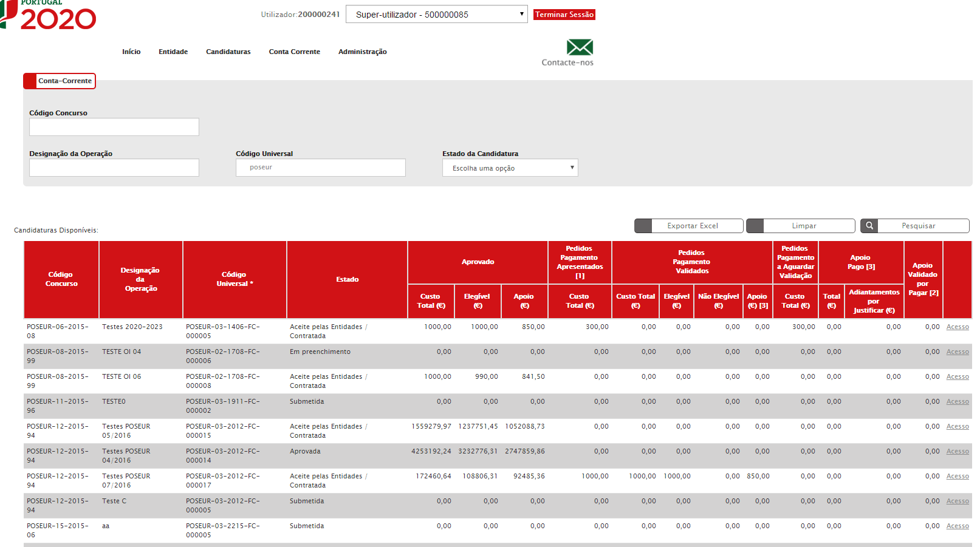Click the Candidaturas Disponíveis label
980x547 pixels.
(56, 230)
